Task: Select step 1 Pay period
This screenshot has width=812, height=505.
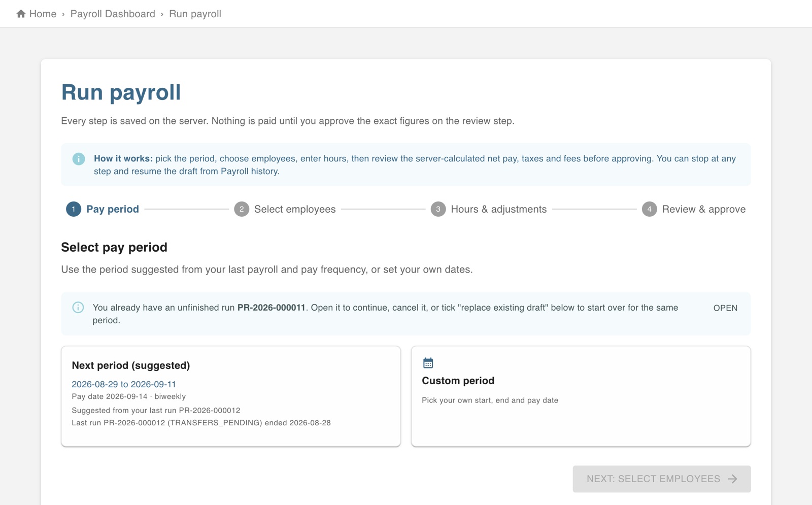Action: click(x=103, y=209)
